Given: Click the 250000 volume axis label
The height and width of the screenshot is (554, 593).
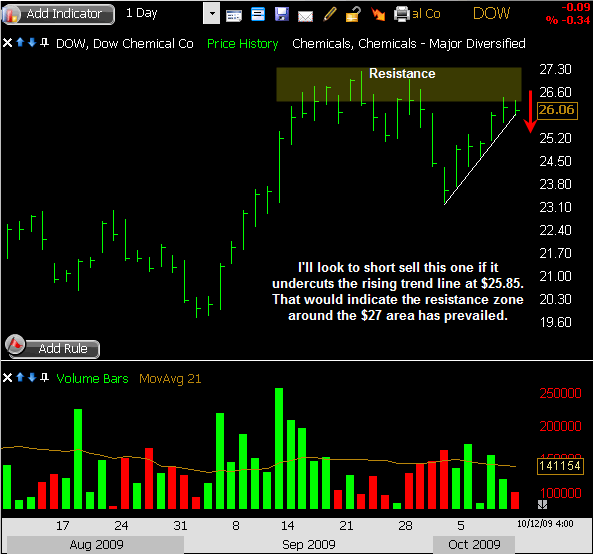Looking at the screenshot, I should click(x=560, y=394).
